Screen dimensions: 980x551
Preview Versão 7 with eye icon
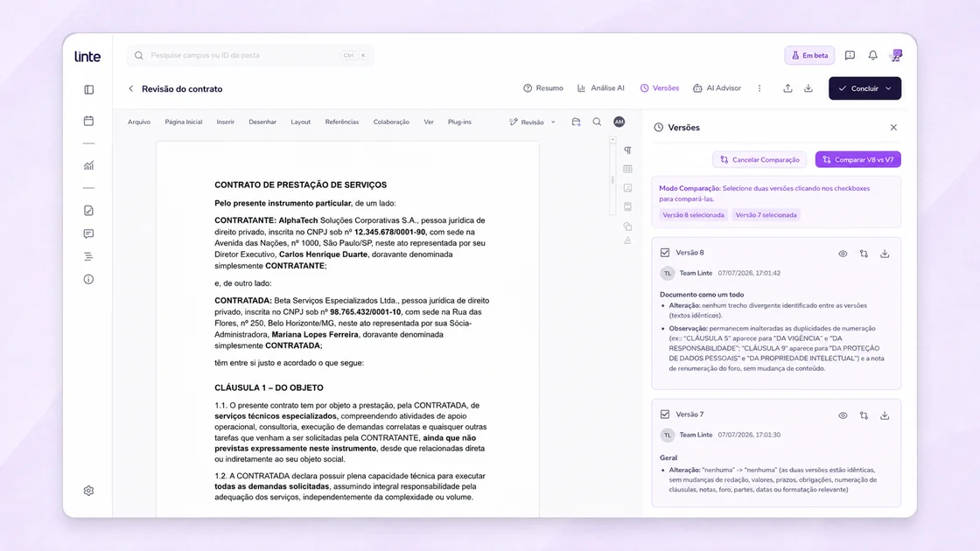(843, 415)
